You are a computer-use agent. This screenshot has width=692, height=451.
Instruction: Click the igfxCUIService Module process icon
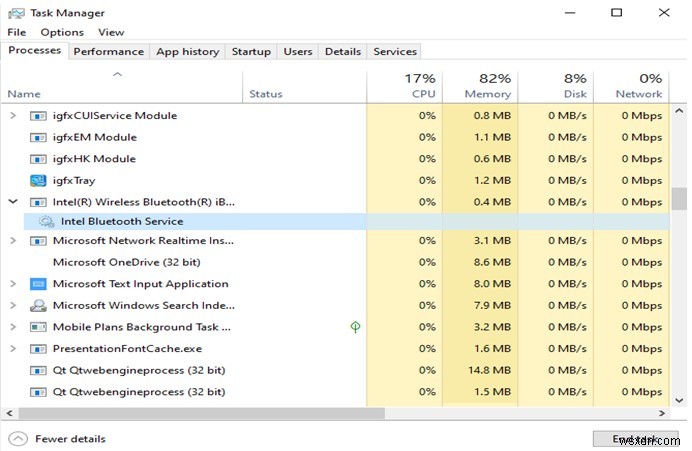click(x=38, y=116)
